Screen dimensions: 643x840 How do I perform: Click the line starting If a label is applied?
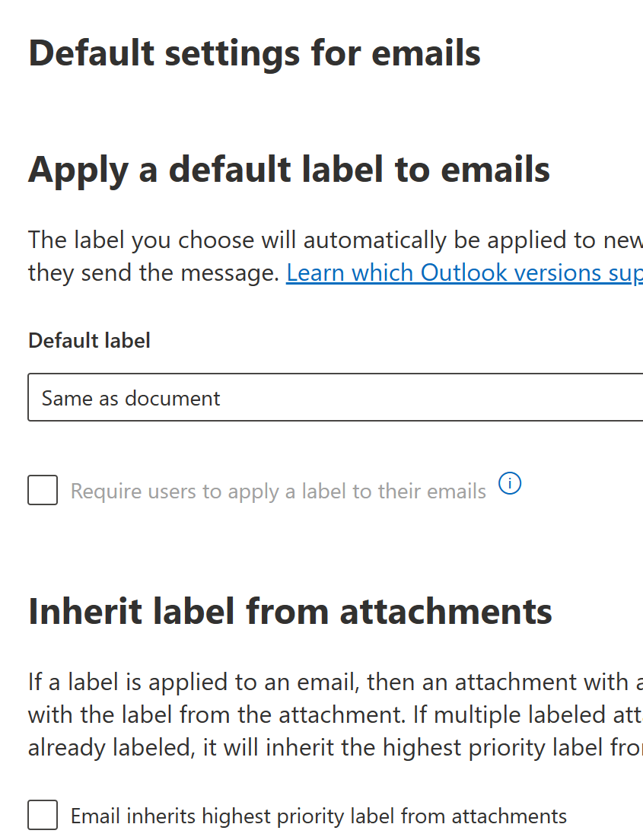point(336,682)
